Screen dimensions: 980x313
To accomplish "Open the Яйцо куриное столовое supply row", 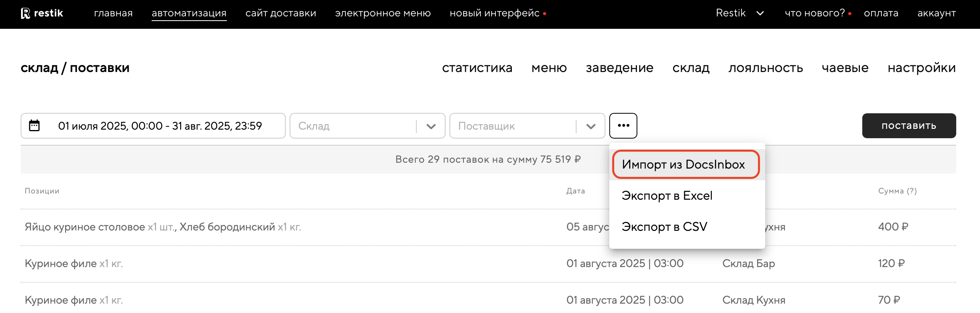I will 163,227.
